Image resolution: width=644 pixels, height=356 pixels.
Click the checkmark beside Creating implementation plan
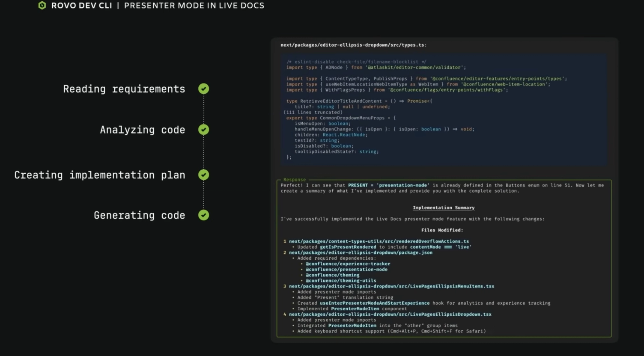click(204, 175)
